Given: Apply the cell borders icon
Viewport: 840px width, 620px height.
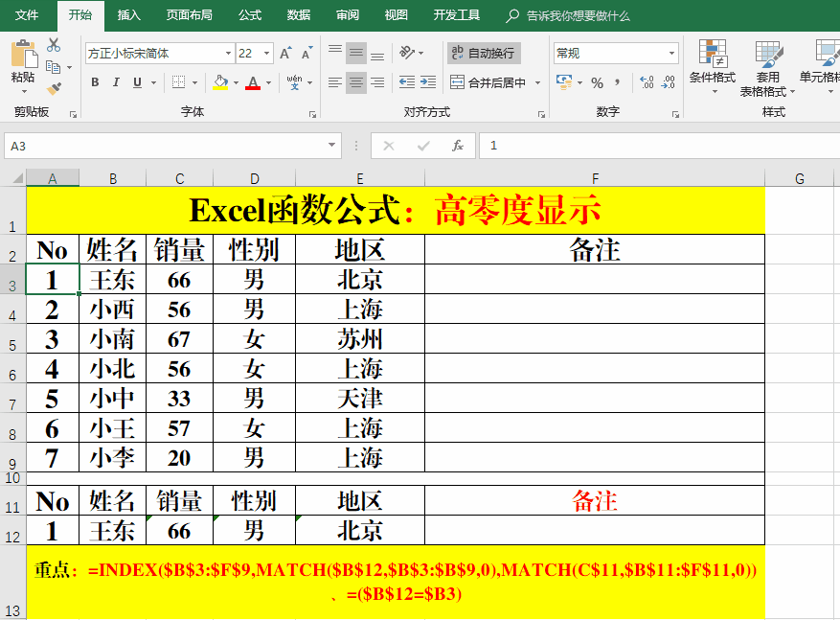Looking at the screenshot, I should 178,82.
